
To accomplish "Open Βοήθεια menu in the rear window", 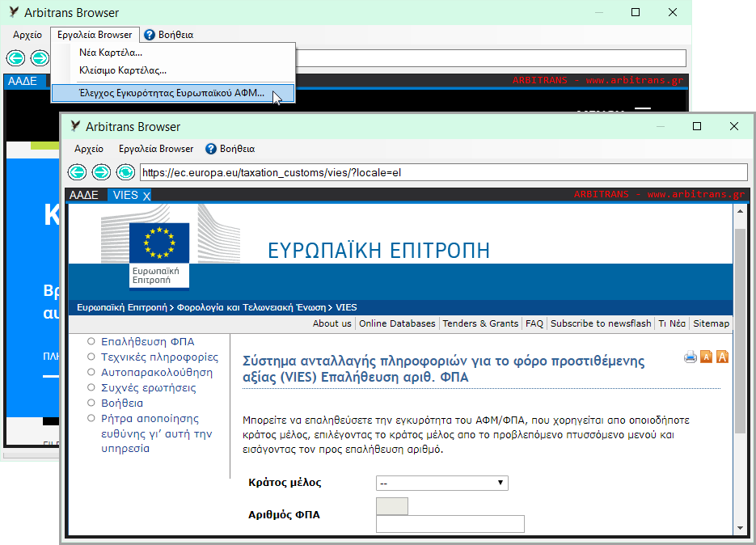I will click(x=176, y=35).
